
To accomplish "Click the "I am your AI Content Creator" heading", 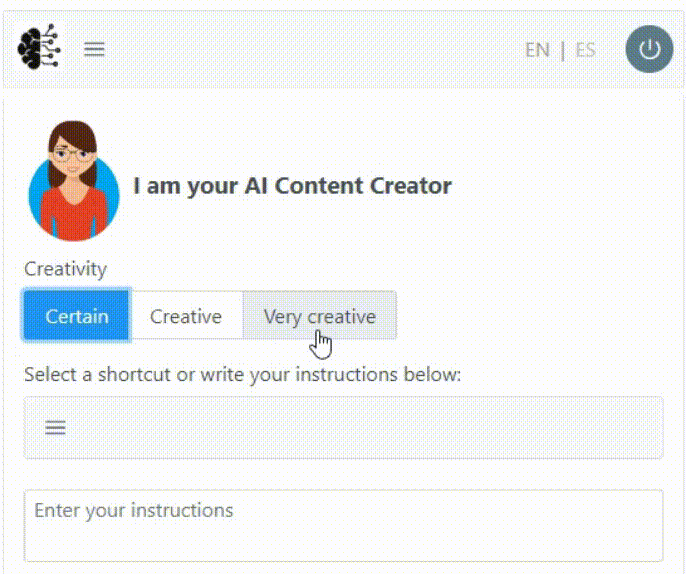I will coord(292,186).
